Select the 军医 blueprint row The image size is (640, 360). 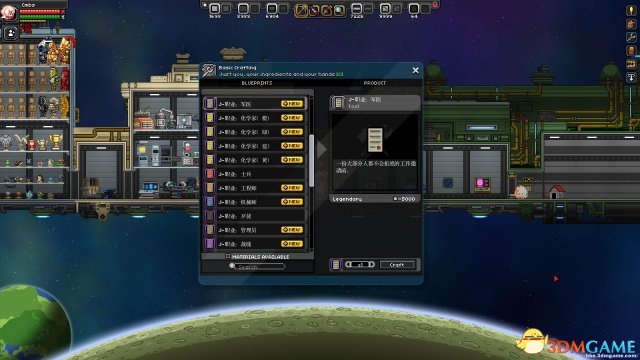click(x=255, y=104)
